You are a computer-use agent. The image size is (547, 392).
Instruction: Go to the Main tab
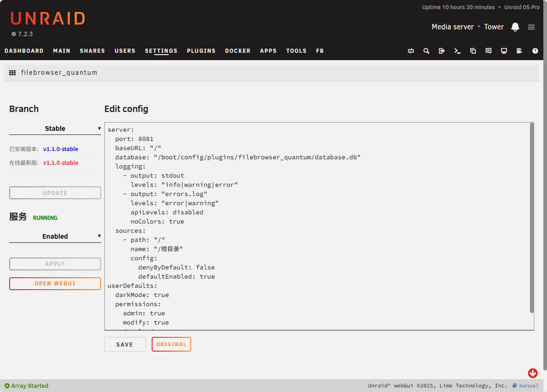[62, 51]
